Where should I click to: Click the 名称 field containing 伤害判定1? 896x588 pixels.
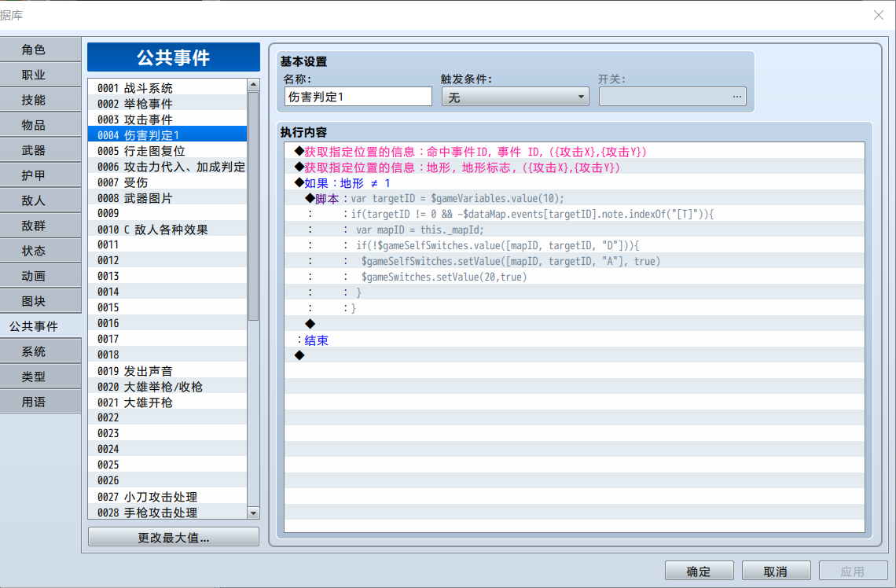[x=358, y=97]
